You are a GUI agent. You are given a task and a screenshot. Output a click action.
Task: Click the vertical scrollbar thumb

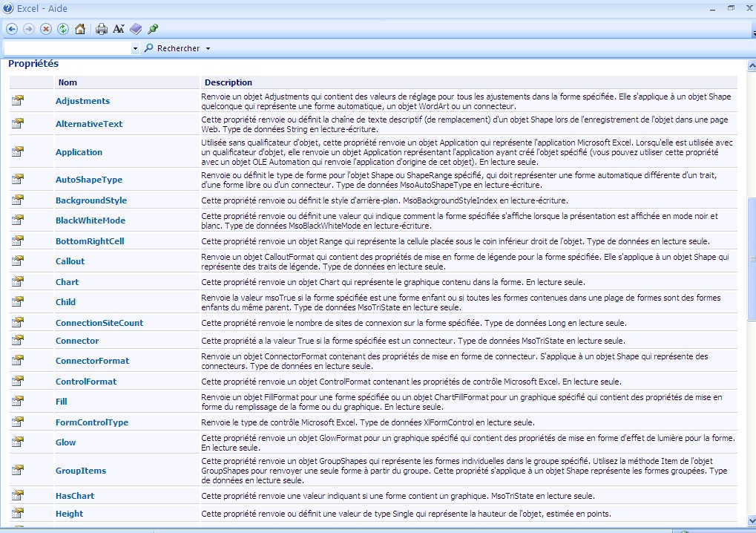[752, 258]
